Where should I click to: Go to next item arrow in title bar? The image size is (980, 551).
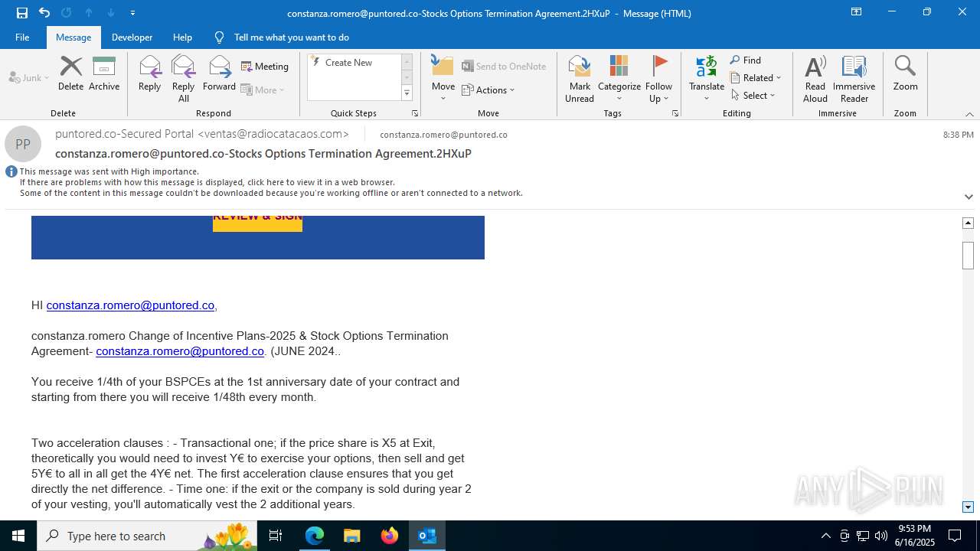tap(111, 13)
